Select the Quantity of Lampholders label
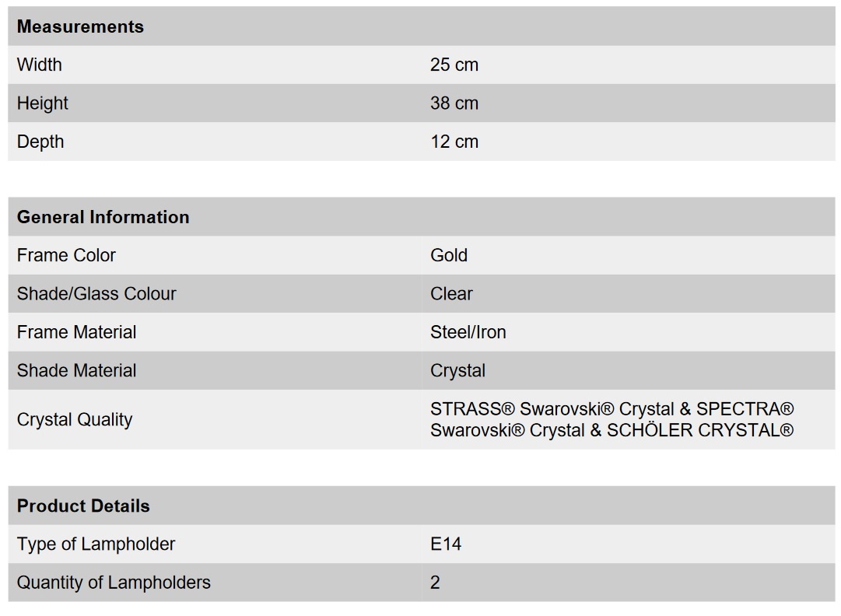 tap(114, 583)
